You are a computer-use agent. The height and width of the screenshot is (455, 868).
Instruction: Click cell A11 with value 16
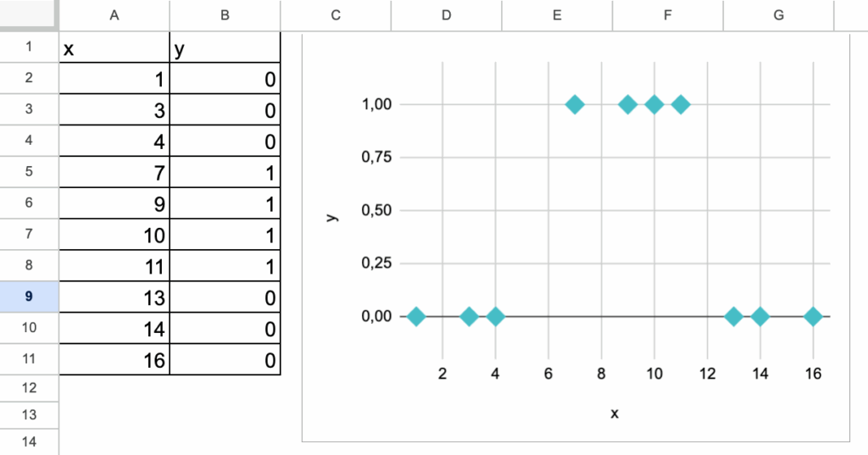coord(114,360)
